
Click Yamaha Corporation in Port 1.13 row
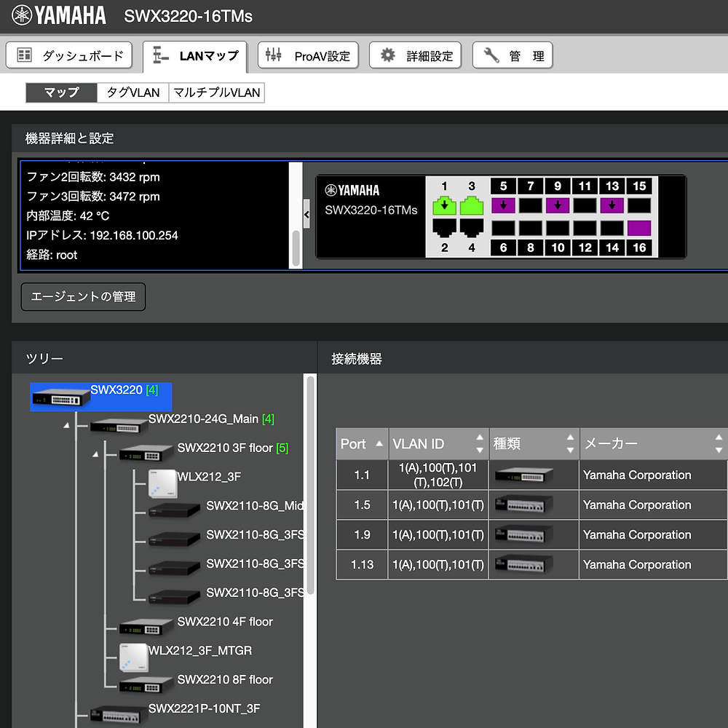(x=637, y=565)
